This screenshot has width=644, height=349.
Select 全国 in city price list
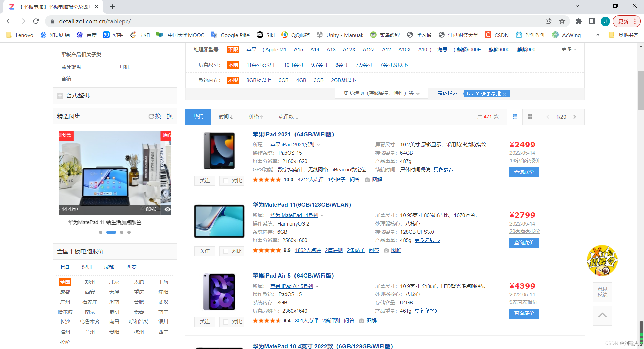65,282
